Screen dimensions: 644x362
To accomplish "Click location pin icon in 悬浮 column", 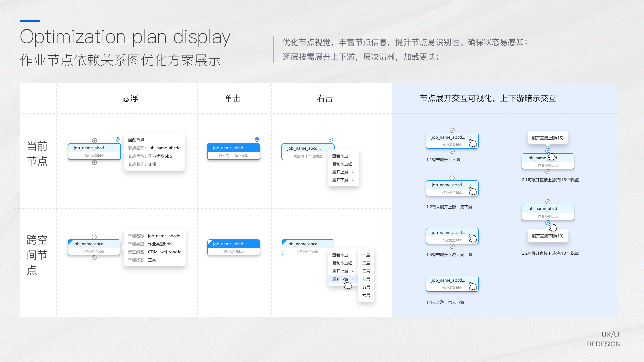I will [118, 139].
